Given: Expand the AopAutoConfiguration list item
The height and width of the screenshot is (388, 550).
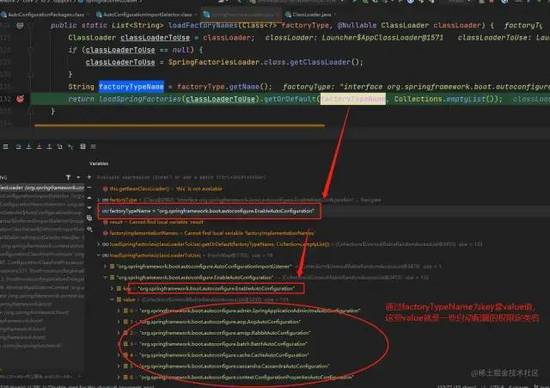Looking at the screenshot, I should (119, 322).
